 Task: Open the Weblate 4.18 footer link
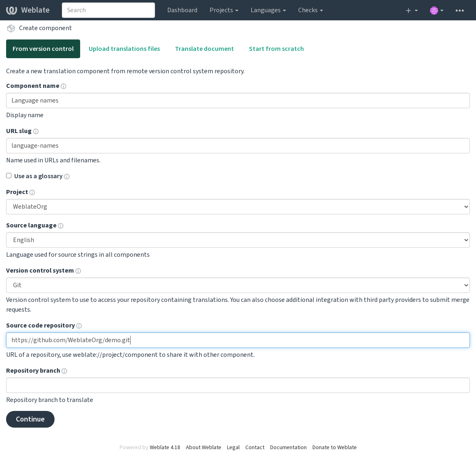[x=165, y=448]
